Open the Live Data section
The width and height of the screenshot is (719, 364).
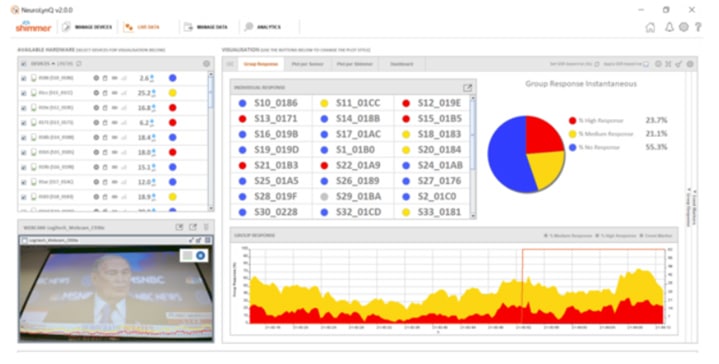142,27
